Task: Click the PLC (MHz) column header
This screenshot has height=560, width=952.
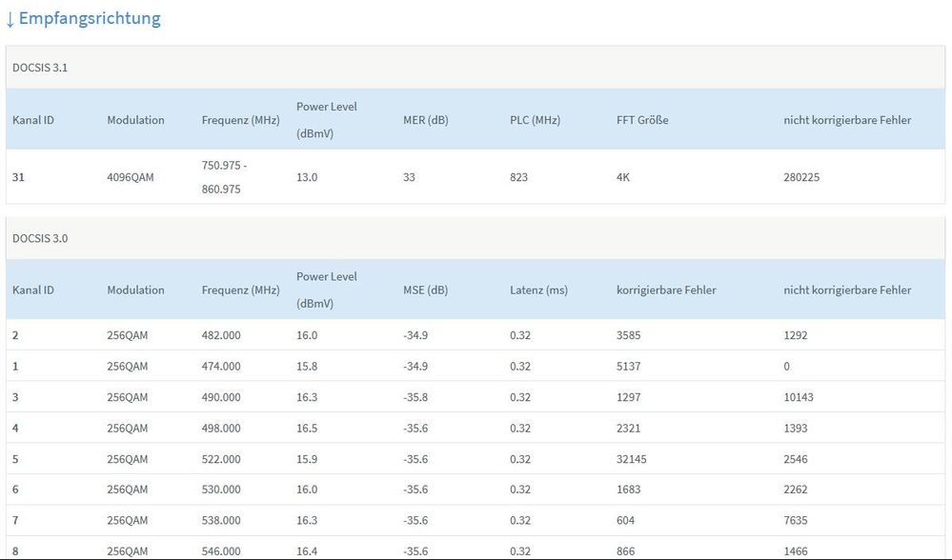Action: (x=535, y=120)
